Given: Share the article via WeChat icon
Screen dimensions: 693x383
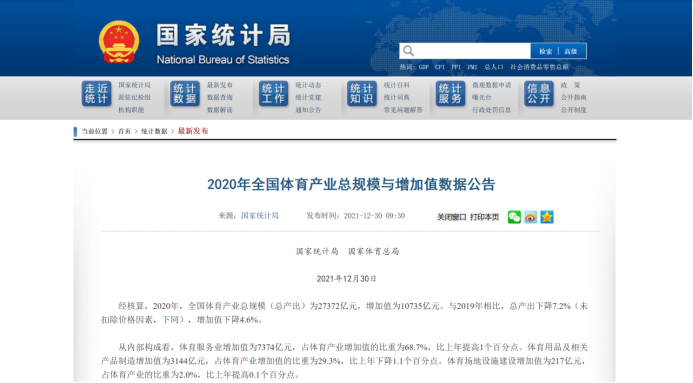Looking at the screenshot, I should [x=514, y=217].
